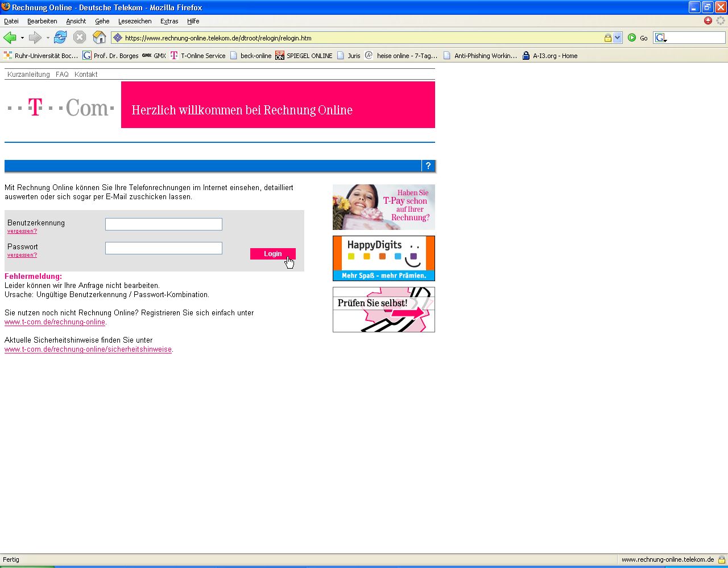Go to the Home page icon

pyautogui.click(x=100, y=38)
